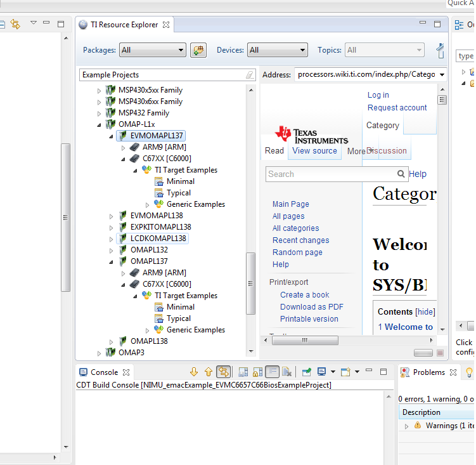Click the red stop button below the browser

tap(440, 353)
